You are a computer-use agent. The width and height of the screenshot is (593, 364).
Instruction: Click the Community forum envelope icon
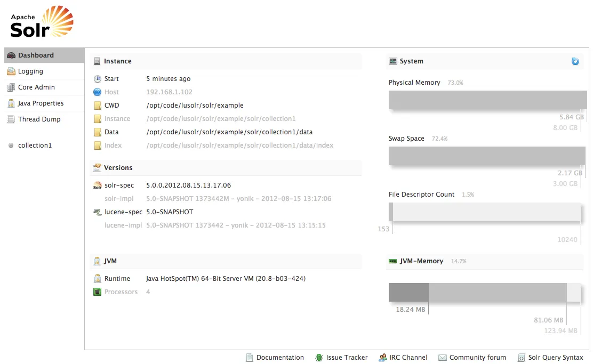(443, 358)
